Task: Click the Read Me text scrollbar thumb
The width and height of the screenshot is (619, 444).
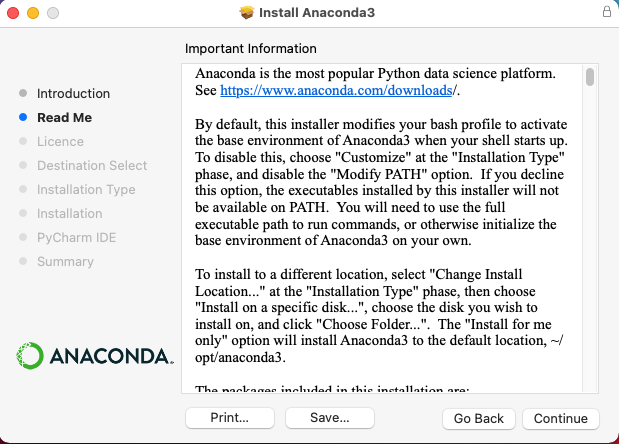Action: 590,77
